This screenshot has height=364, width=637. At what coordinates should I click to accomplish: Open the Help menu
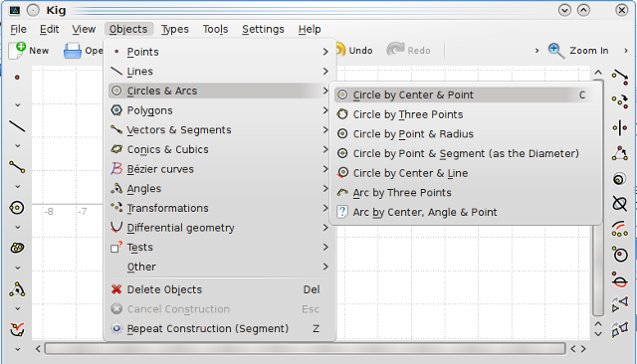[x=310, y=29]
